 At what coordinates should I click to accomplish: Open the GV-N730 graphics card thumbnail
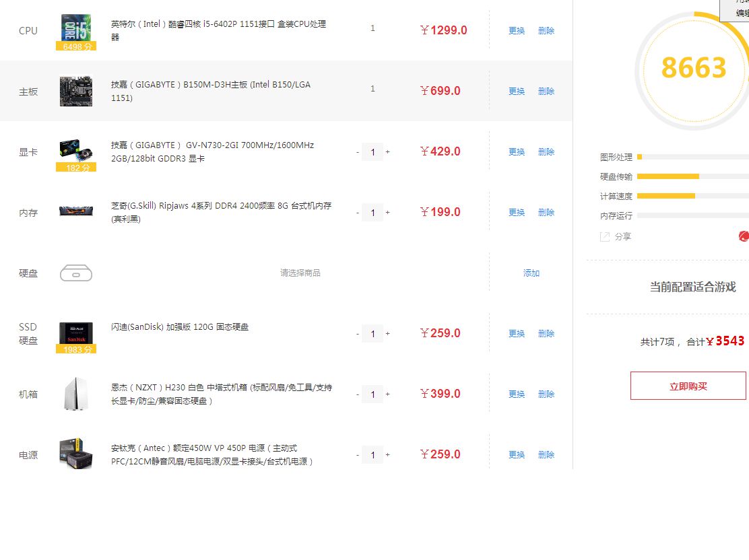(x=76, y=150)
